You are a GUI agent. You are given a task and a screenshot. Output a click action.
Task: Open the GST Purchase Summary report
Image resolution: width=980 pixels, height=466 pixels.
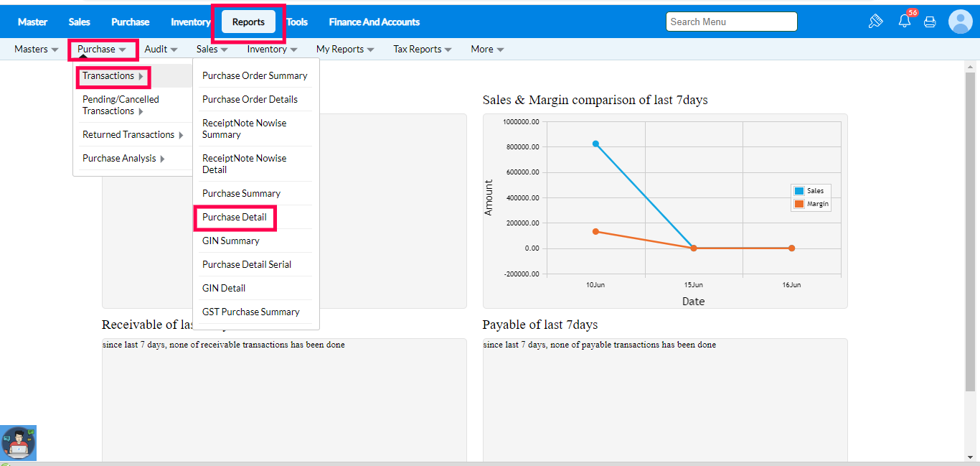(x=251, y=312)
